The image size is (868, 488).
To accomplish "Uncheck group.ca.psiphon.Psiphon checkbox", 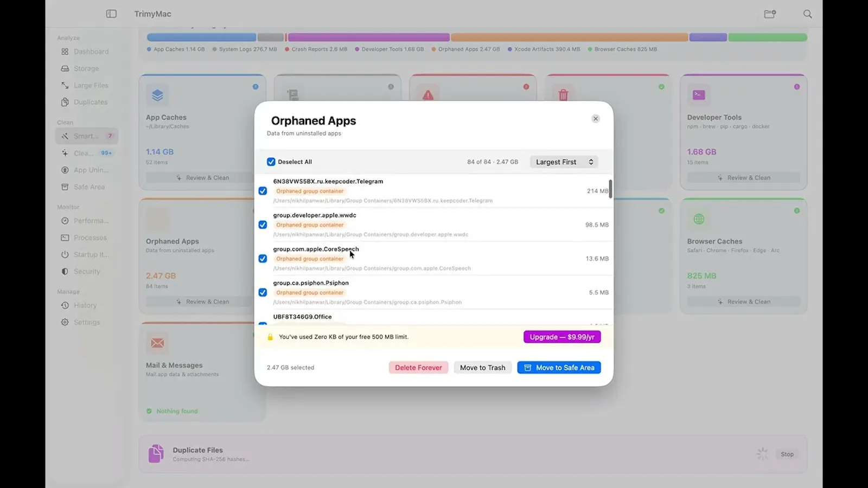I will pyautogui.click(x=263, y=292).
